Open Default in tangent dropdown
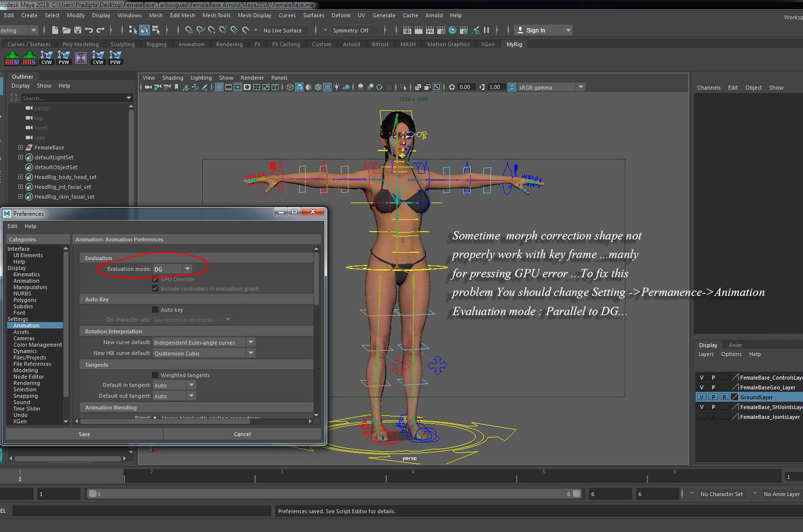 [174, 385]
